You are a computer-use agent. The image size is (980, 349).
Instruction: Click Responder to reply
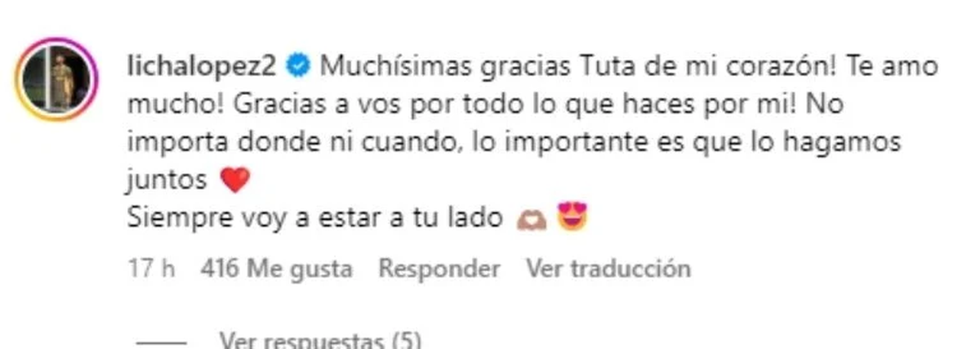(439, 268)
